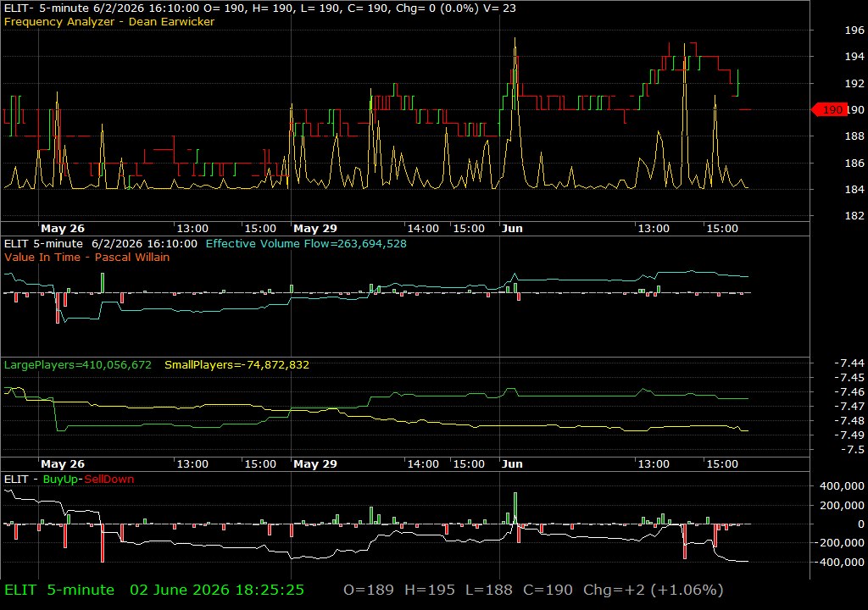
Task: Click 'May 26' date on top time axis
Action: coord(63,228)
